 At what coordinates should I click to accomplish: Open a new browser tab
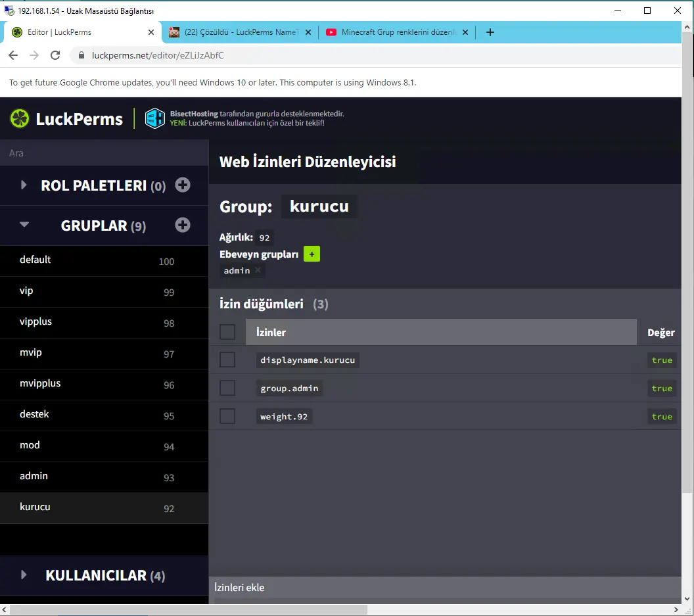tap(490, 32)
